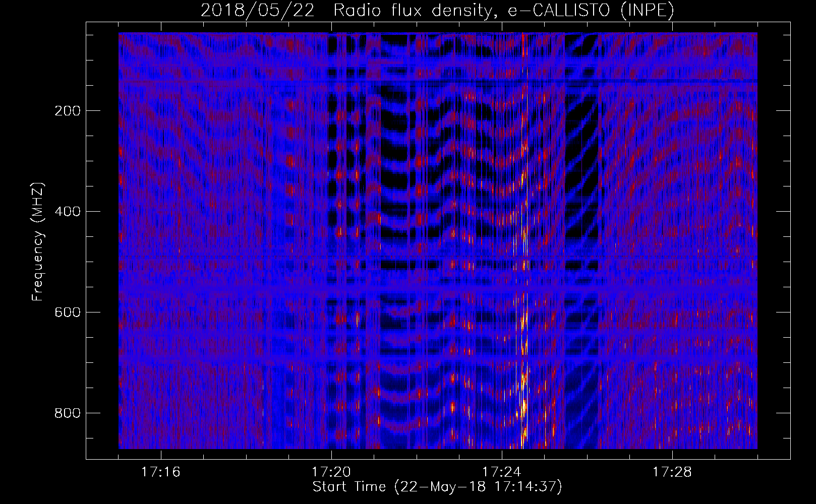Click the 800 frequency tick label
The height and width of the screenshot is (504, 816).
[x=67, y=413]
